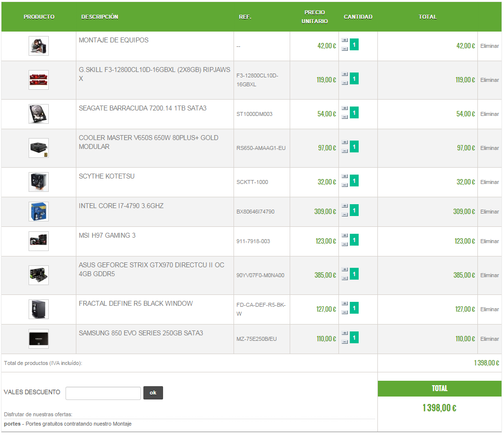The width and height of the screenshot is (504, 435).
Task: Click Eliminar for ASUS GEFORCE STRIX GTX970
Action: point(490,276)
